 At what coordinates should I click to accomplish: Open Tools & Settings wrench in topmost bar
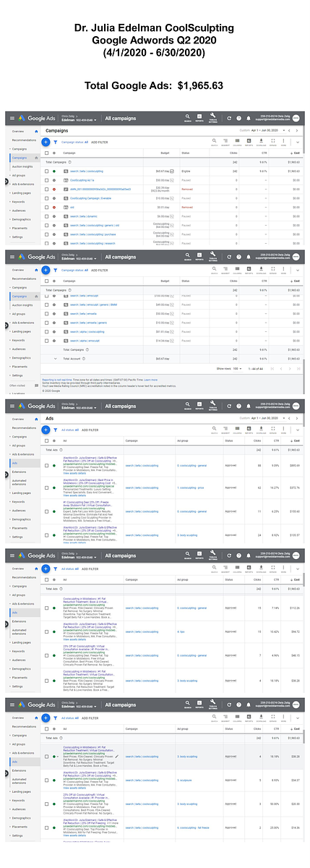coord(212,116)
